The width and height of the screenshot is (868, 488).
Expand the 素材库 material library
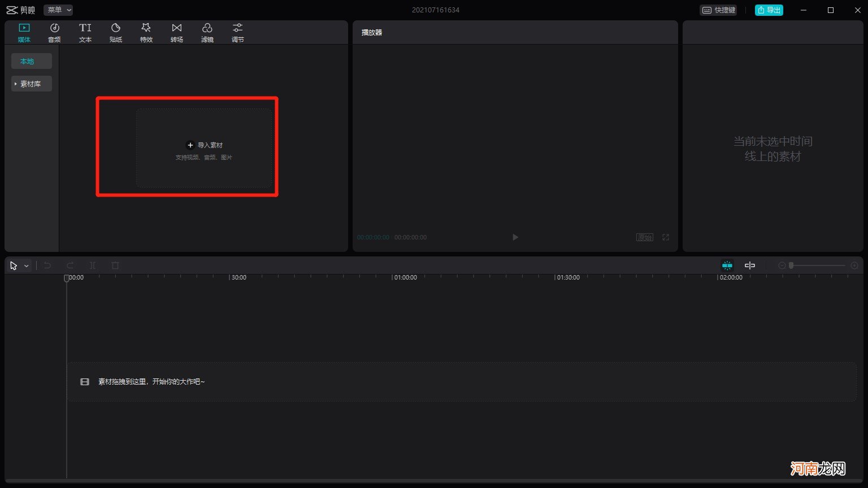[x=32, y=84]
